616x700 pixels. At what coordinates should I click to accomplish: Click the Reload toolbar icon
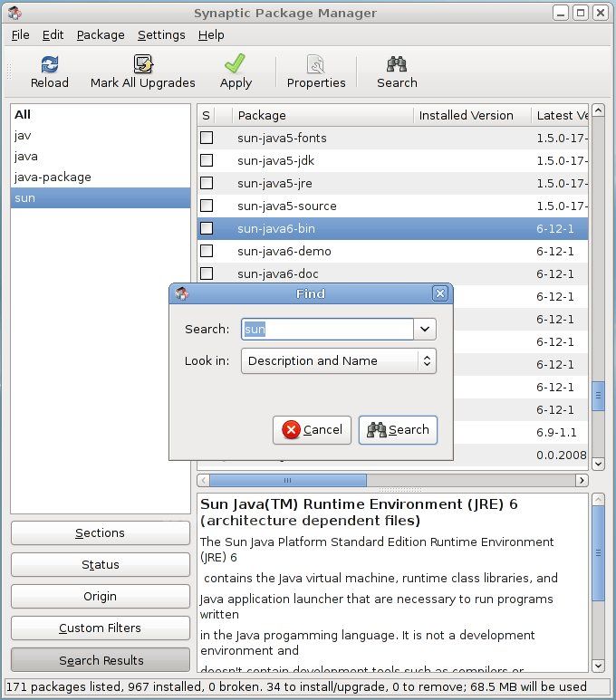[49, 64]
